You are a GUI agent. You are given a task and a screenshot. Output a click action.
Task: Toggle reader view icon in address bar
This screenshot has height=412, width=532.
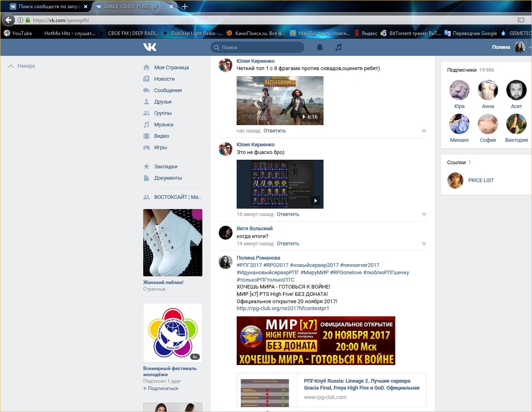[521, 20]
